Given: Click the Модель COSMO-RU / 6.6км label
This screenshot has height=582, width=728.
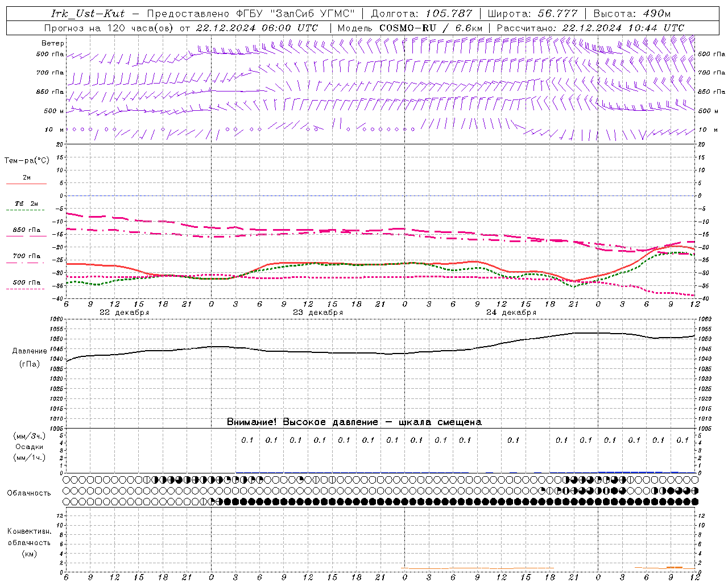Looking at the screenshot, I should (x=410, y=28).
